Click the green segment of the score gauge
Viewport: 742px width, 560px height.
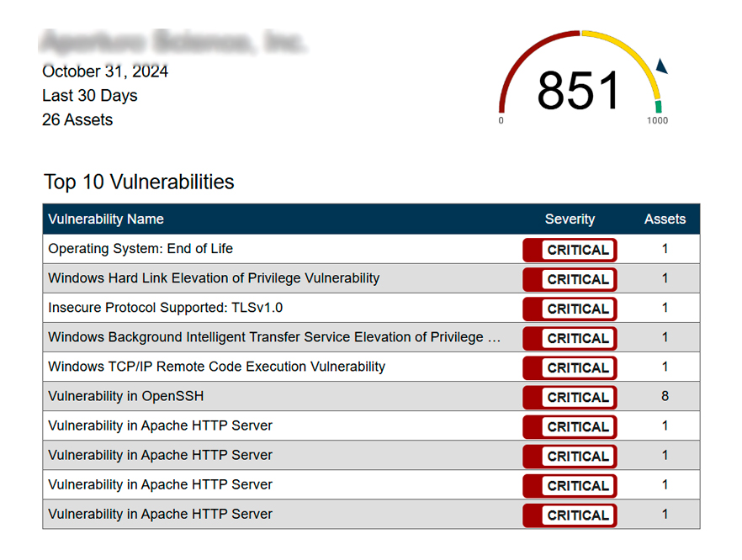659,107
